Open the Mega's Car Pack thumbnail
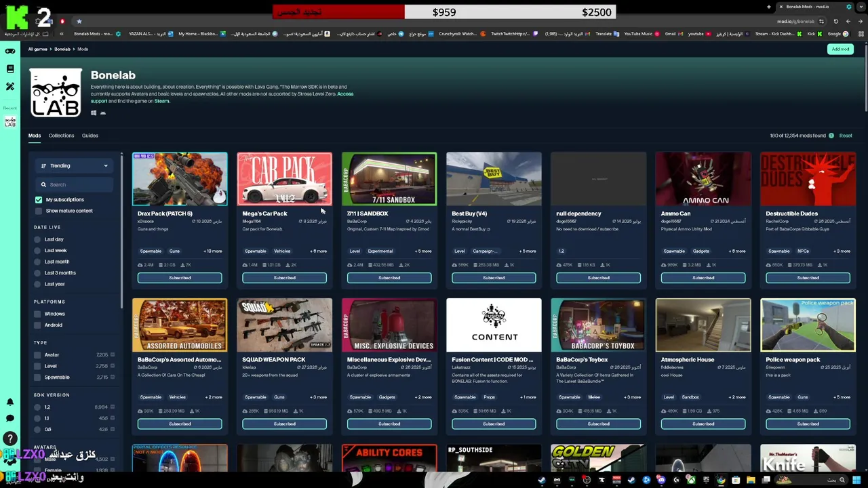The width and height of the screenshot is (868, 488). click(x=285, y=179)
